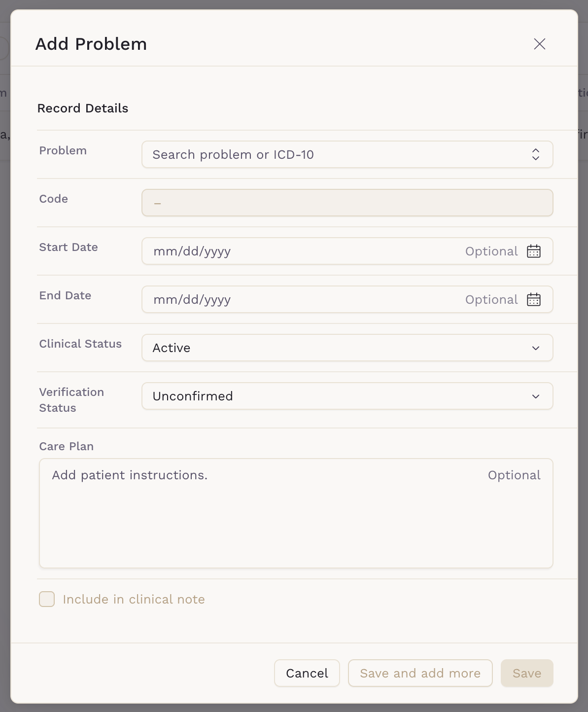Click the Code field
Viewport: 588px width, 712px height.
pos(347,203)
